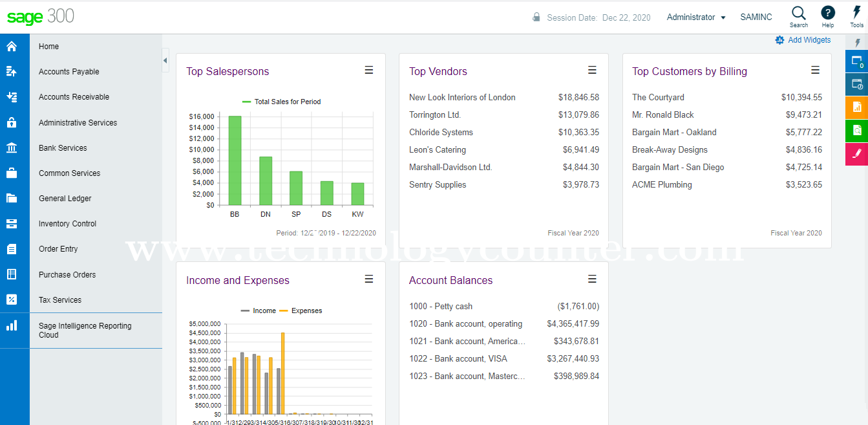Viewport: 868px width, 425px height.
Task: Click the $18,846.58 vendor amount
Action: (578, 98)
